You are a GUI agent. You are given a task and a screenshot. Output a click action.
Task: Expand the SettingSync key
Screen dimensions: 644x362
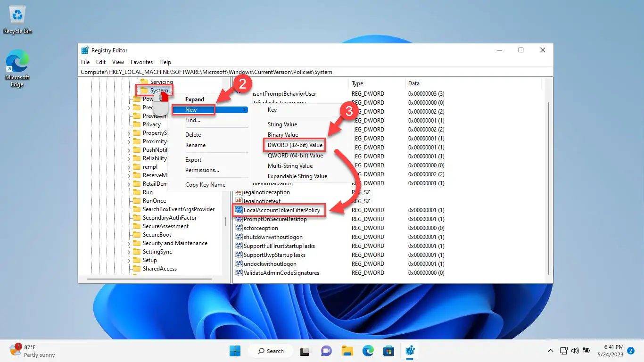[x=129, y=252]
